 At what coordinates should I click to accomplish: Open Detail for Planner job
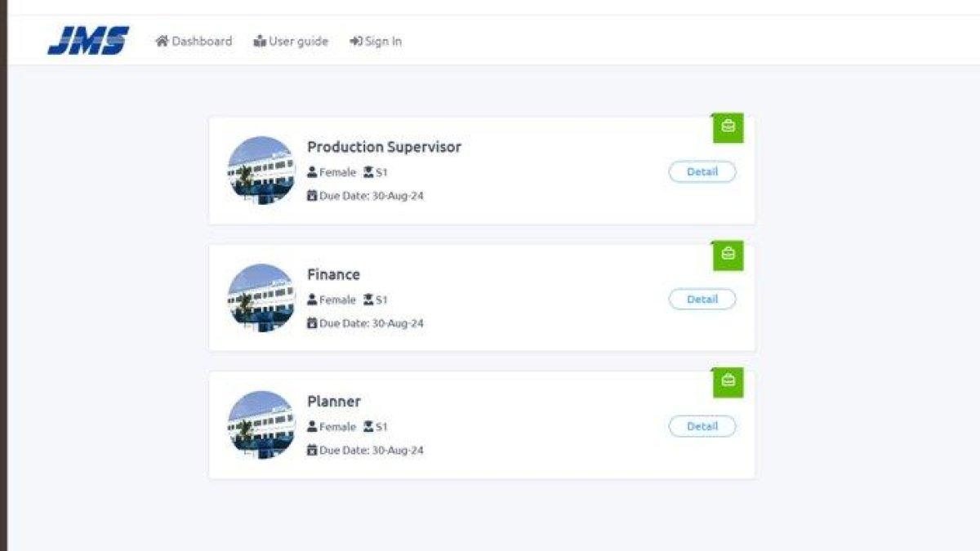point(702,426)
